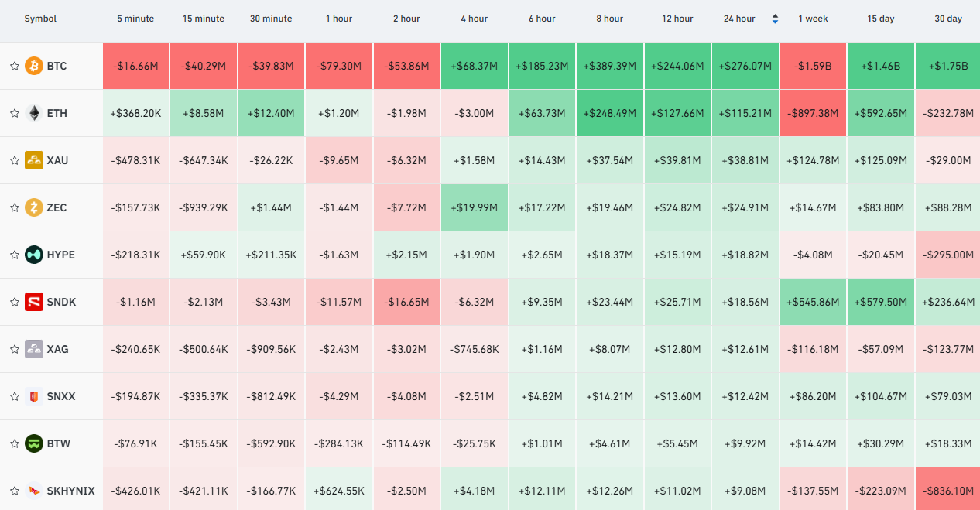Click the XAU gold bars icon
Screen dimensions: 980x510
pyautogui.click(x=33, y=160)
